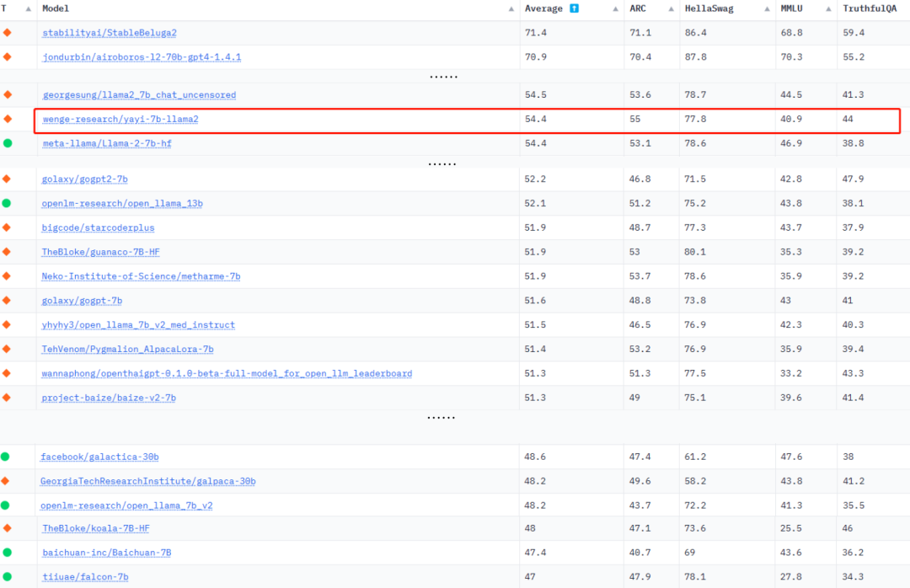910x588 pixels.
Task: Follow the openlm-research/open_llama_13b link
Action: tap(122, 204)
